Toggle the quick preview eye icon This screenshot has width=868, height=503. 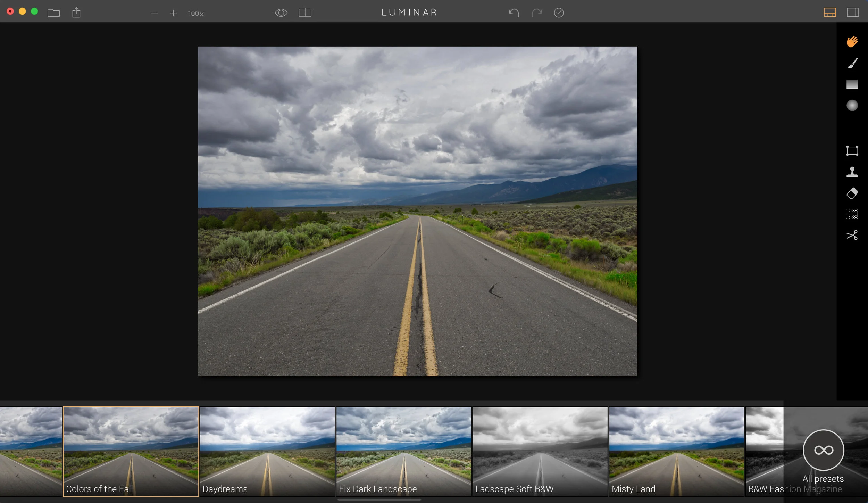[x=281, y=13]
